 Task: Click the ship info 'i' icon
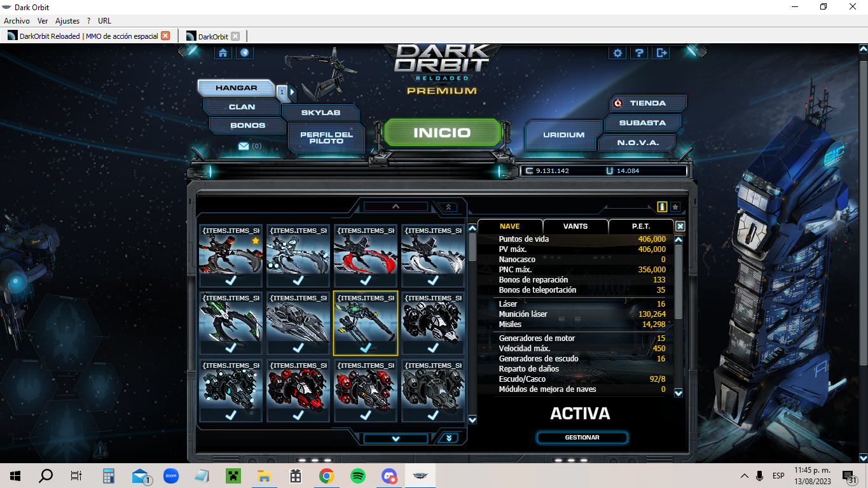tap(662, 207)
